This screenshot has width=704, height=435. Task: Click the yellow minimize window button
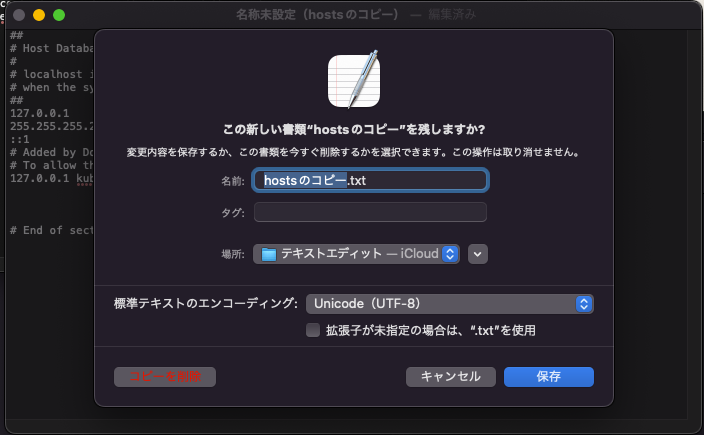39,15
